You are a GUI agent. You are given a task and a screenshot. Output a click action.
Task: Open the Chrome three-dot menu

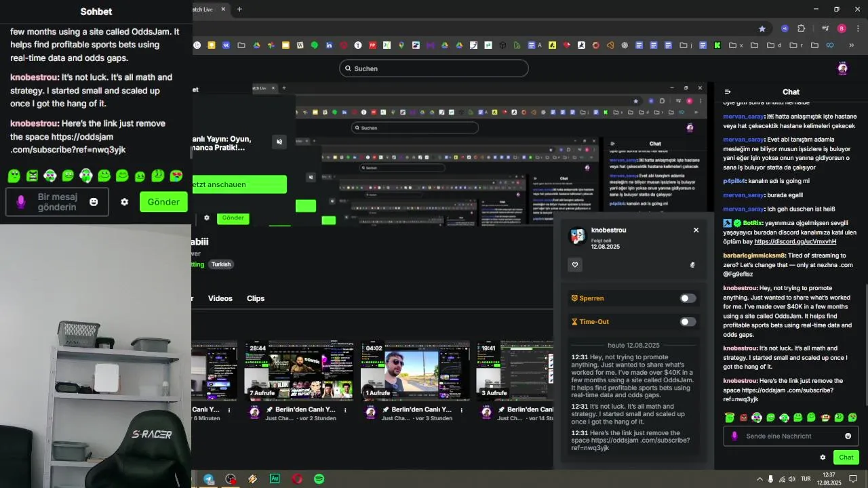857,28
